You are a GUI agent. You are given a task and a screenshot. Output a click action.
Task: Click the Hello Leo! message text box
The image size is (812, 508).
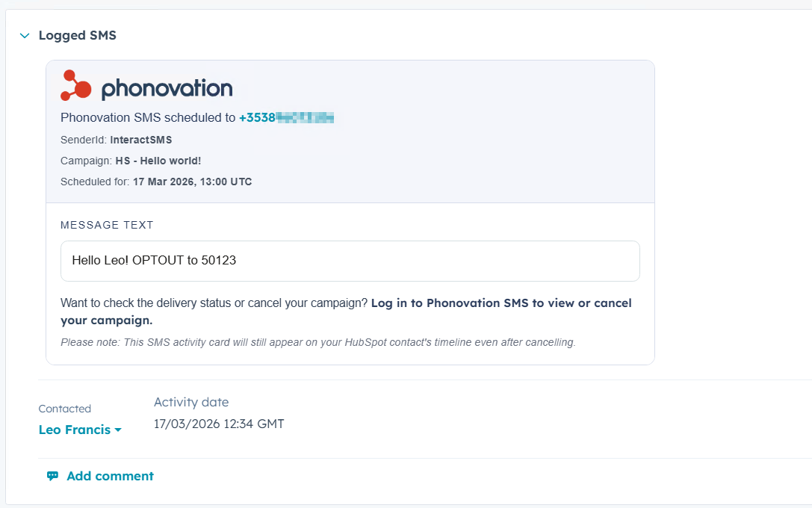[350, 261]
